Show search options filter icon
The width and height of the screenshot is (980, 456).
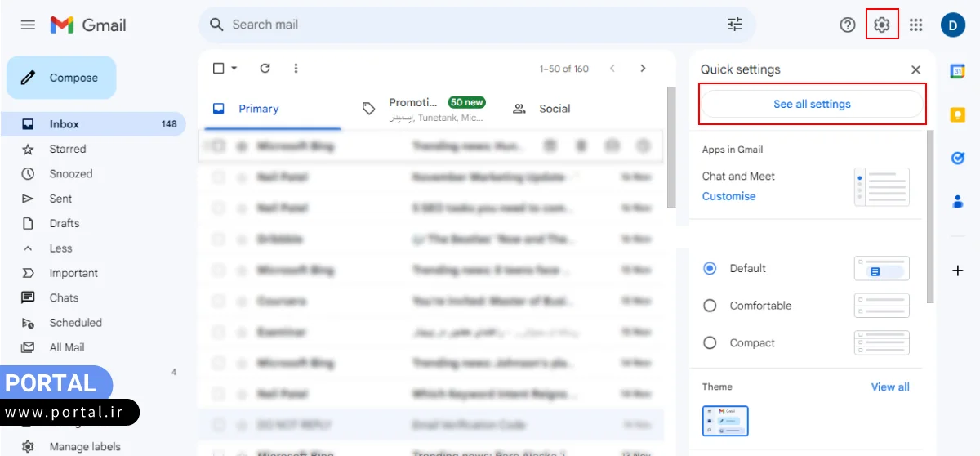click(734, 25)
